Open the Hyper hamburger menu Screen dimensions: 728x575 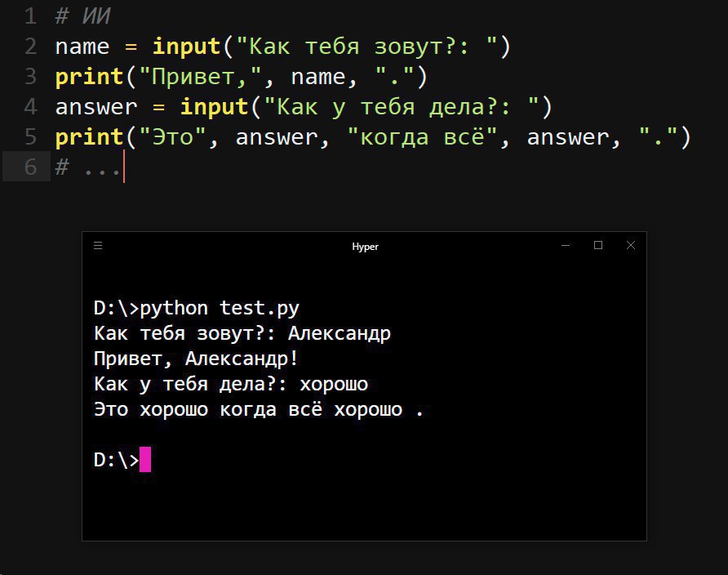click(x=98, y=245)
